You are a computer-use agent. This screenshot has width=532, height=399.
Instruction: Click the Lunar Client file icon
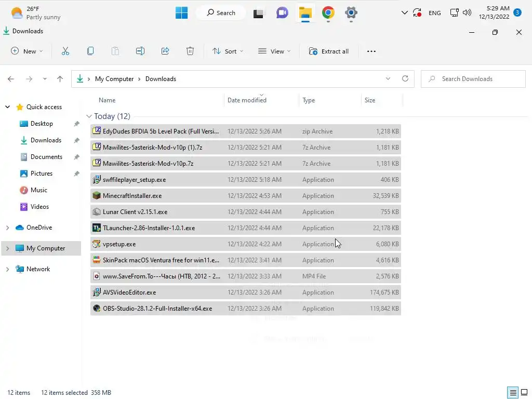coord(97,212)
